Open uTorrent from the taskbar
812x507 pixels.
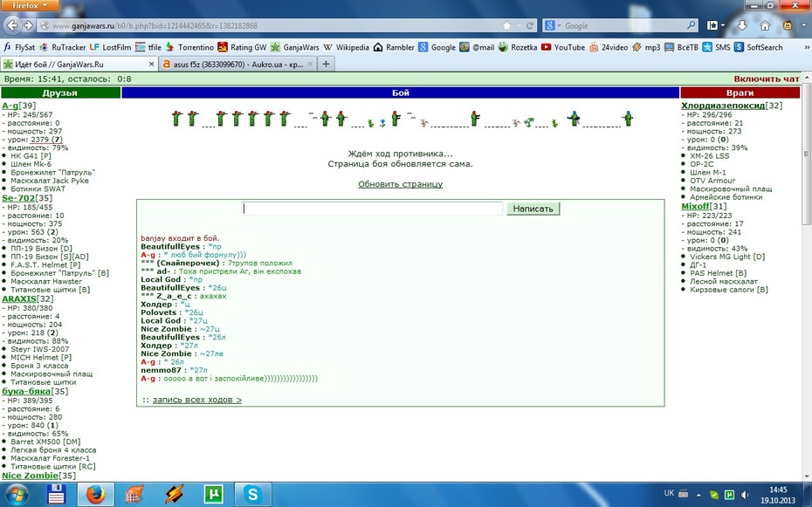coord(213,495)
